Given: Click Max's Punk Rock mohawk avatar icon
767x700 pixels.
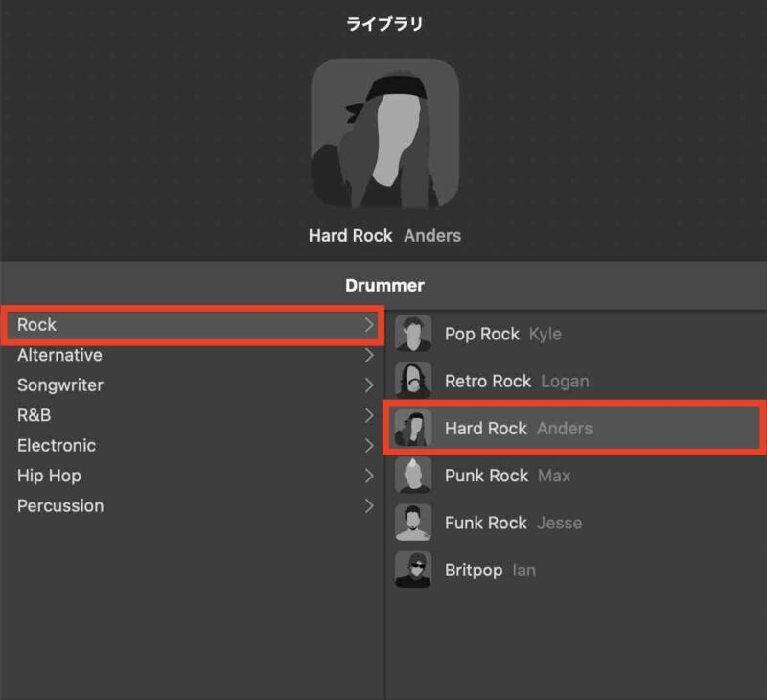Looking at the screenshot, I should [x=413, y=475].
